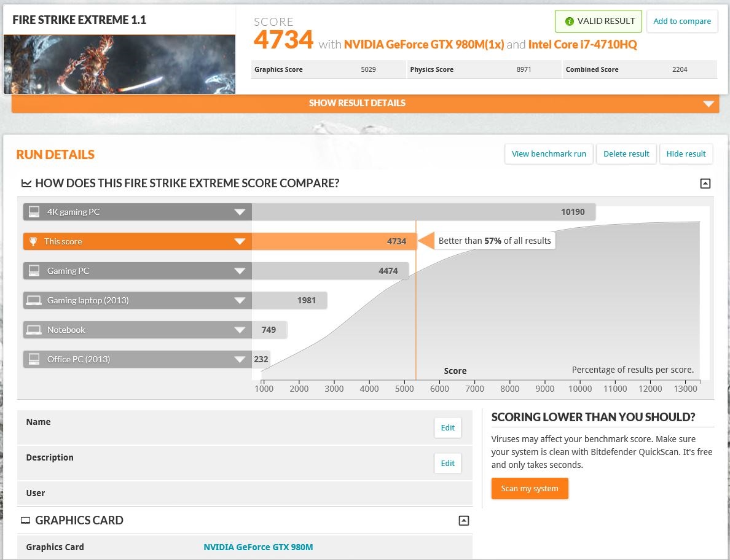Image resolution: width=730 pixels, height=560 pixels.
Task: Click the Office PC score 232
Action: click(261, 359)
